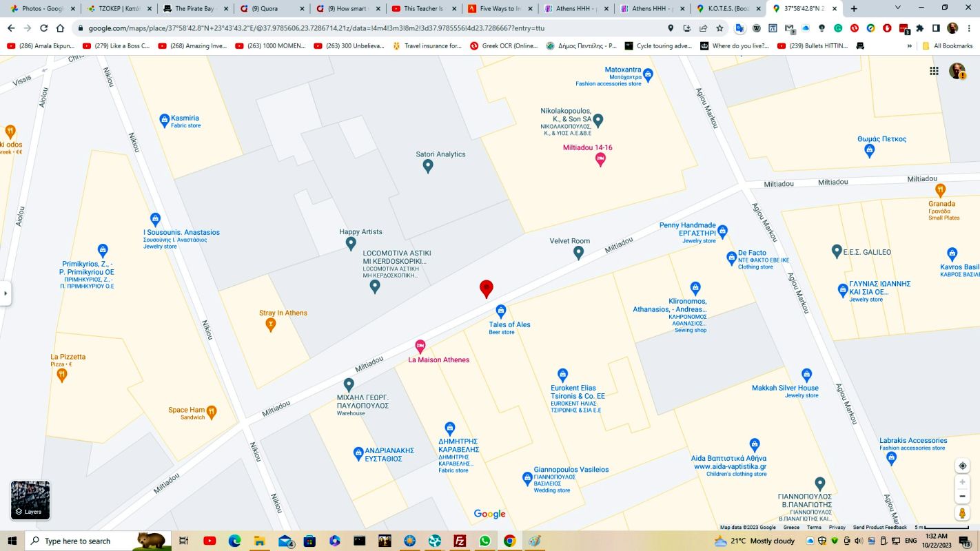
Task: Open a new browser tab
Action: pyautogui.click(x=854, y=8)
